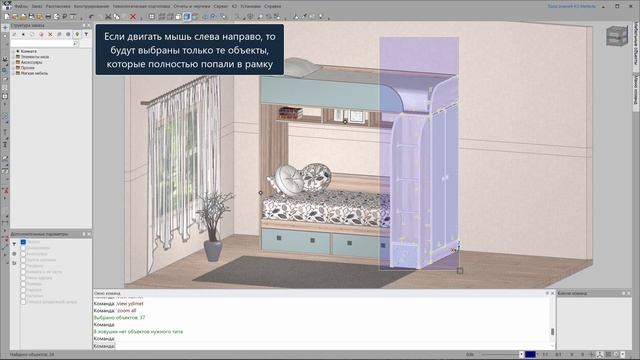The width and height of the screenshot is (640, 360).
Task: Click the letter P icon in the top toolbar
Action: coord(64,17)
